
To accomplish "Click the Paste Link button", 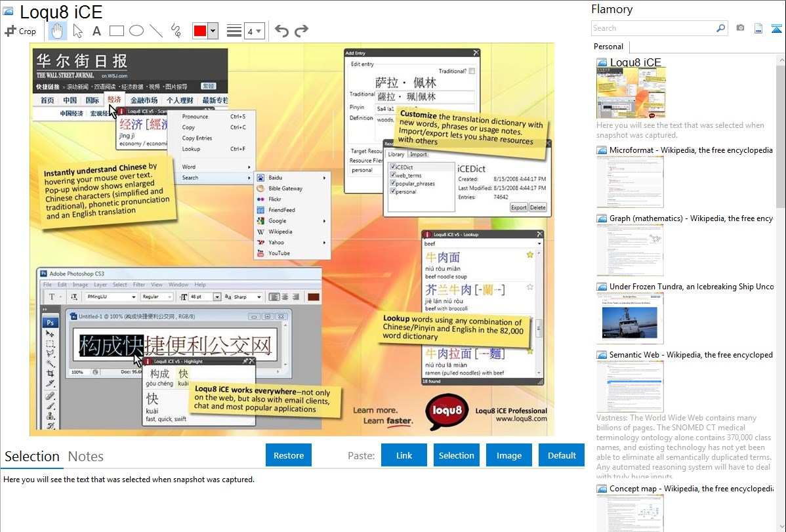I will point(404,455).
